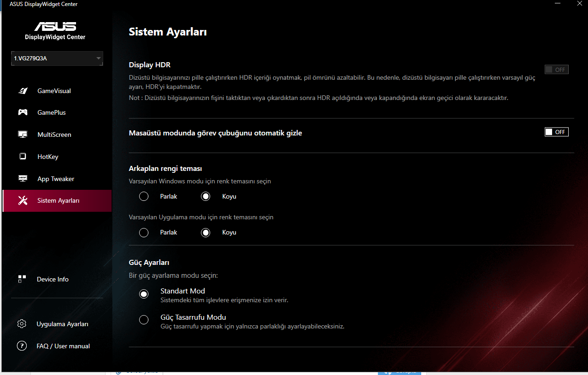The height and width of the screenshot is (375, 588).
Task: Select Parlak for Uygulama mode theme
Action: point(144,232)
